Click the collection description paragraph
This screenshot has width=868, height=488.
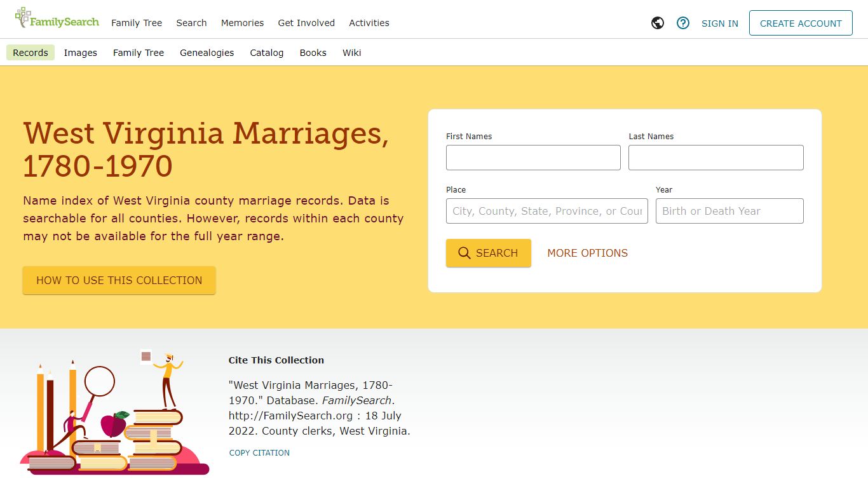[x=214, y=219]
